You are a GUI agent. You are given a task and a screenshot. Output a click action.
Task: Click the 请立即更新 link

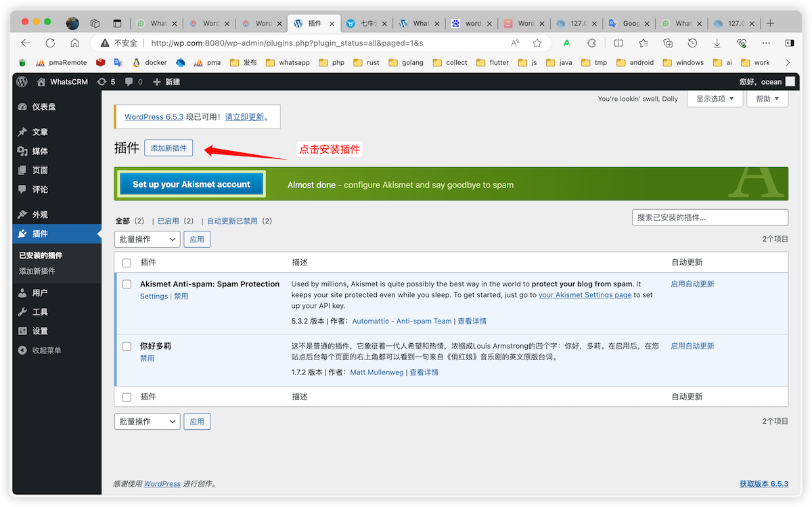click(x=244, y=116)
